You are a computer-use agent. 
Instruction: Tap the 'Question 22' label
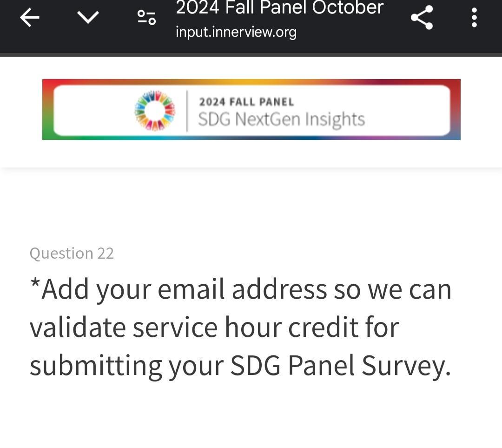(x=72, y=253)
